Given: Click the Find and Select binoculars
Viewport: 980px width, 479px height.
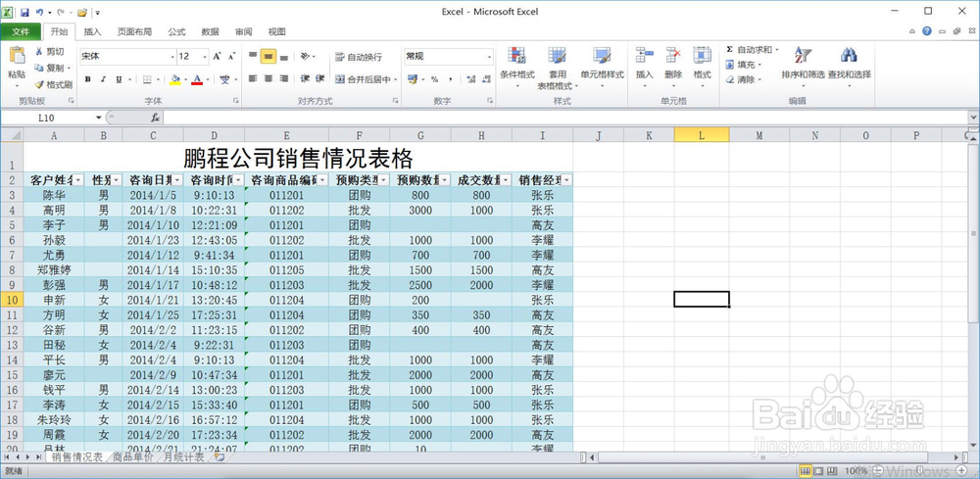Looking at the screenshot, I should pyautogui.click(x=849, y=56).
